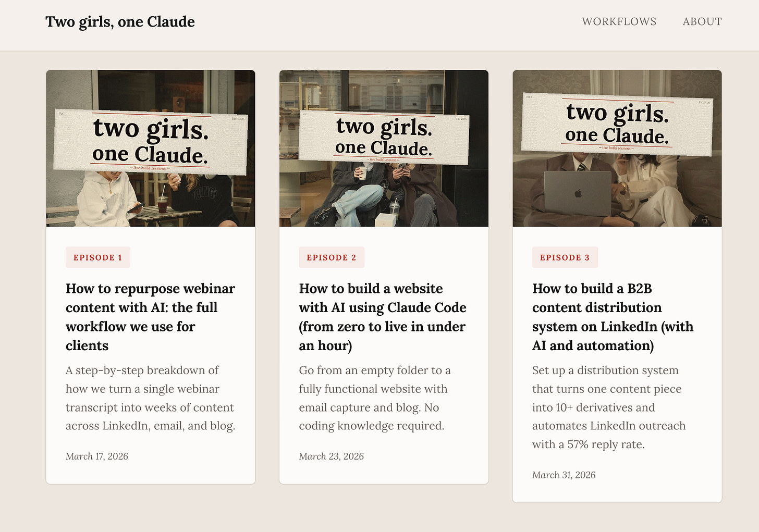Click the 'Set up a distribution system' description
Image resolution: width=759 pixels, height=532 pixels.
609,407
